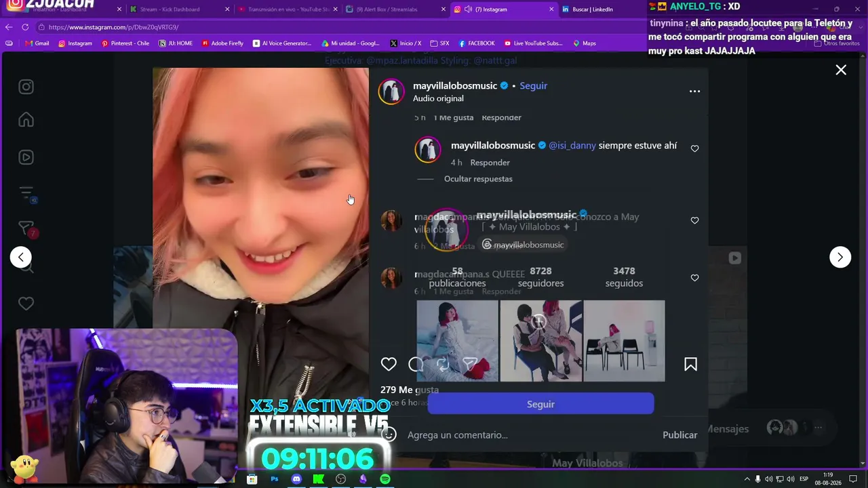
Task: Open middle thumbnail in profile hover card
Action: coord(540,341)
